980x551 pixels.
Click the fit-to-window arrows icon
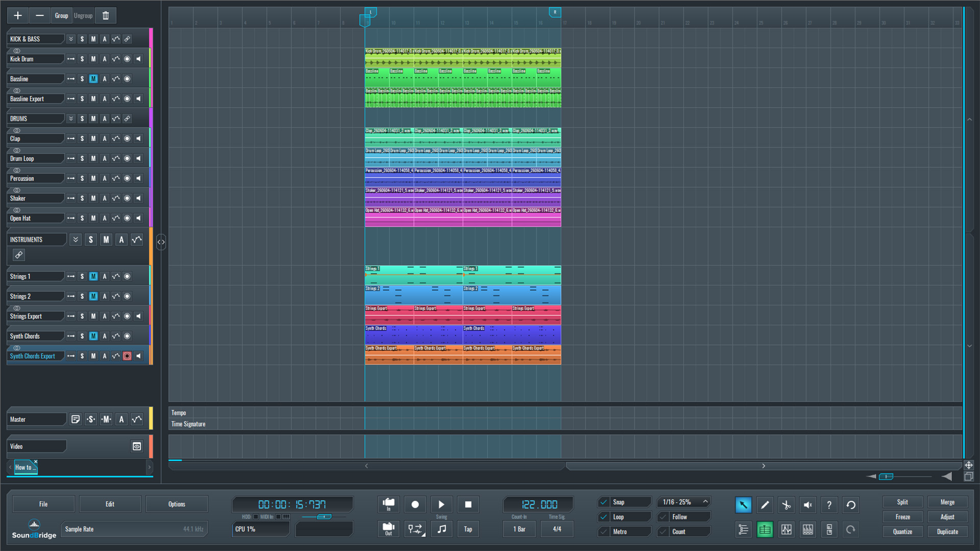pyautogui.click(x=968, y=465)
